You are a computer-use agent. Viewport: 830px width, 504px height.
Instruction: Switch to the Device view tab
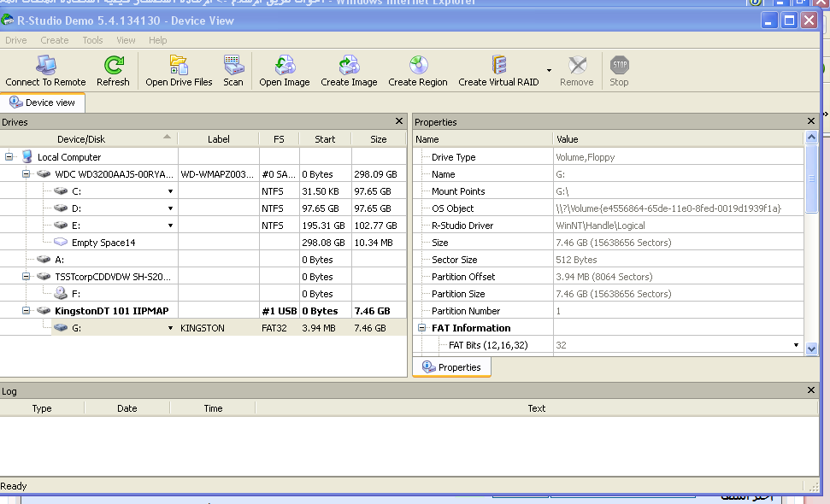(43, 103)
